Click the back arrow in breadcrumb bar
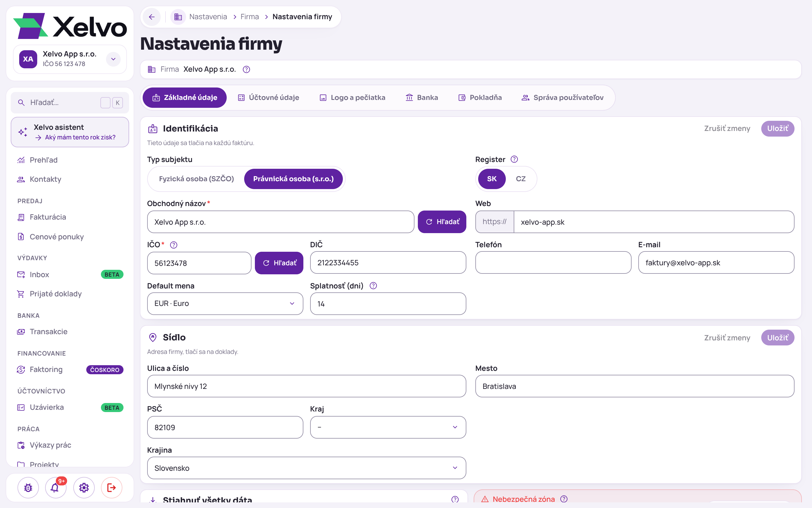The height and width of the screenshot is (508, 812). 152,17
